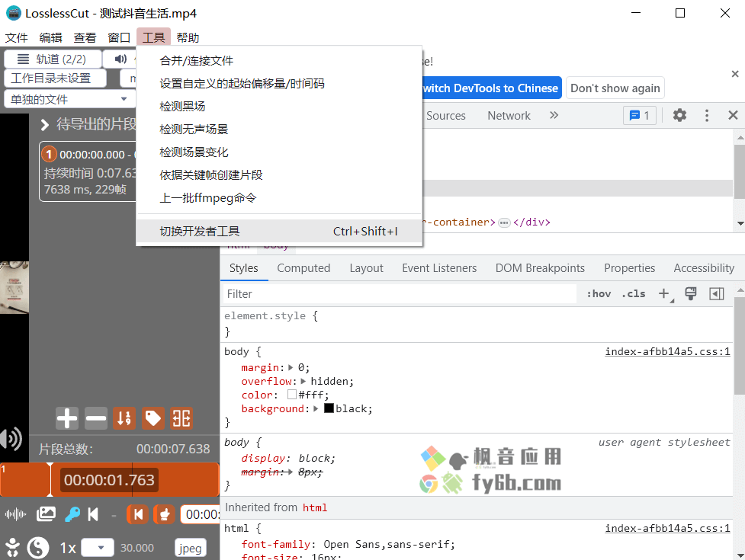
Task: Toggle the audio waveform display
Action: point(16,514)
